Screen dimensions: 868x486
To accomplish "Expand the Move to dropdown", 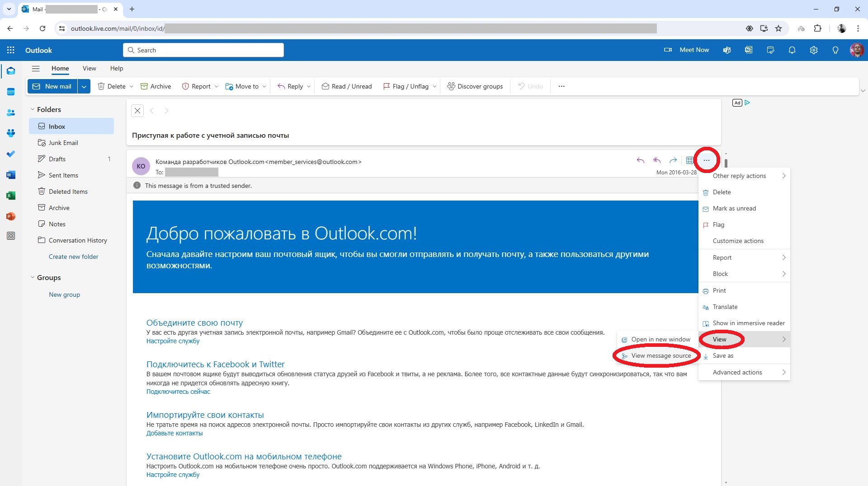I will coord(264,87).
